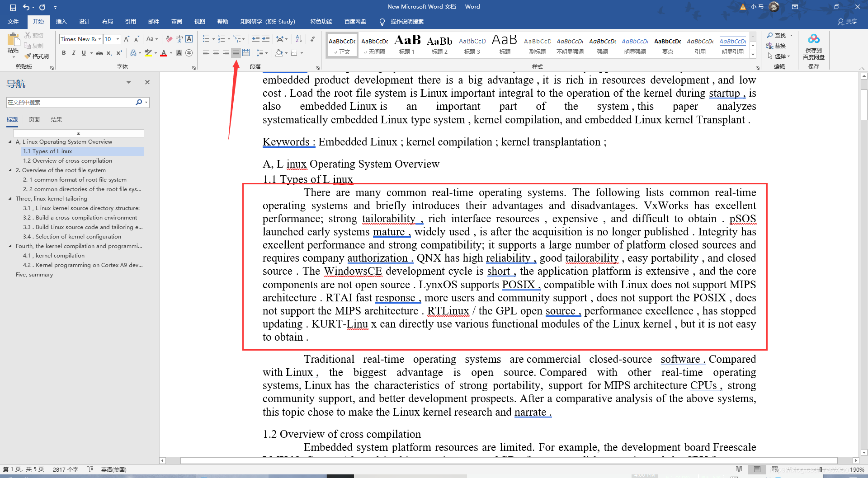868x478 pixels.
Task: Clear all formatting with the eraser icon
Action: 169,39
